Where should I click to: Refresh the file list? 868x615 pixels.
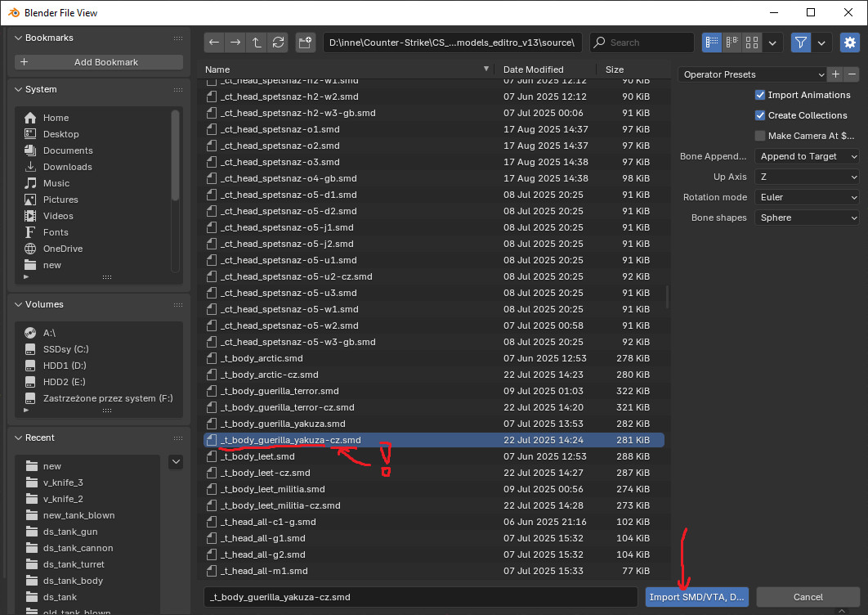(x=279, y=43)
